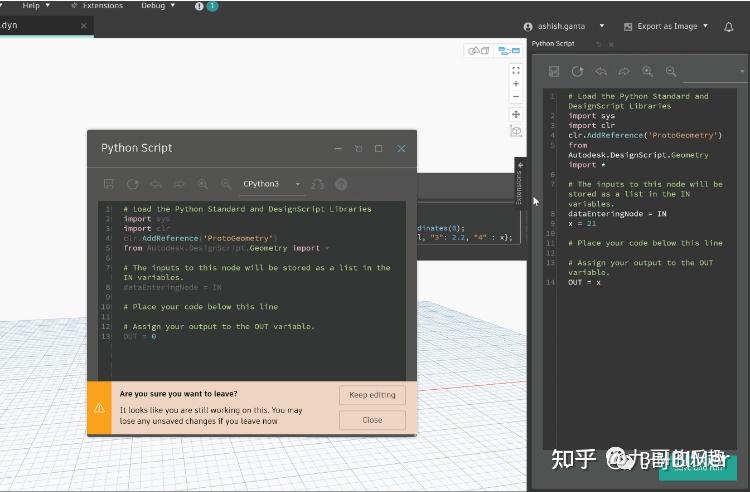This screenshot has height=492, width=750.
Task: Click the zoom to fit icon on the canvas
Action: [516, 70]
